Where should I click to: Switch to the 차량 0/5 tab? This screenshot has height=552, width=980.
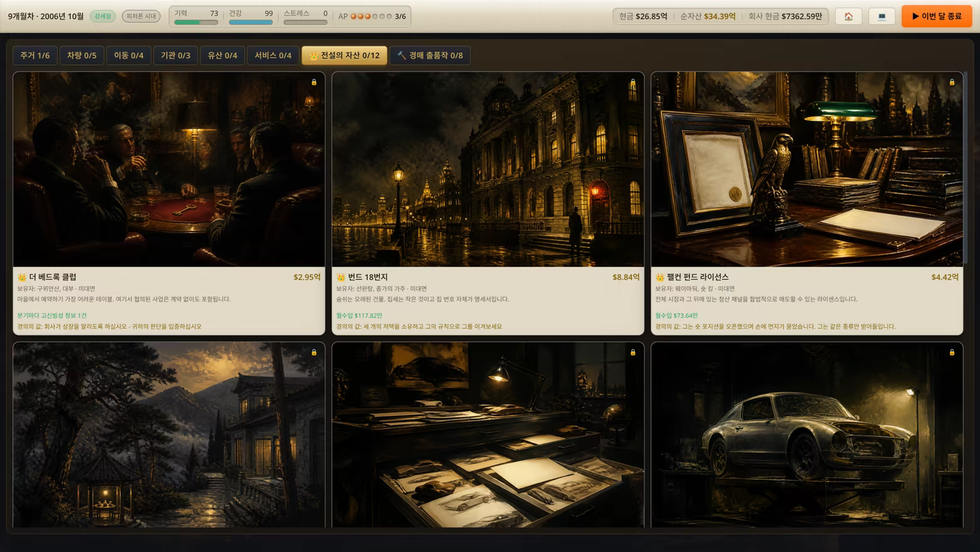(82, 55)
